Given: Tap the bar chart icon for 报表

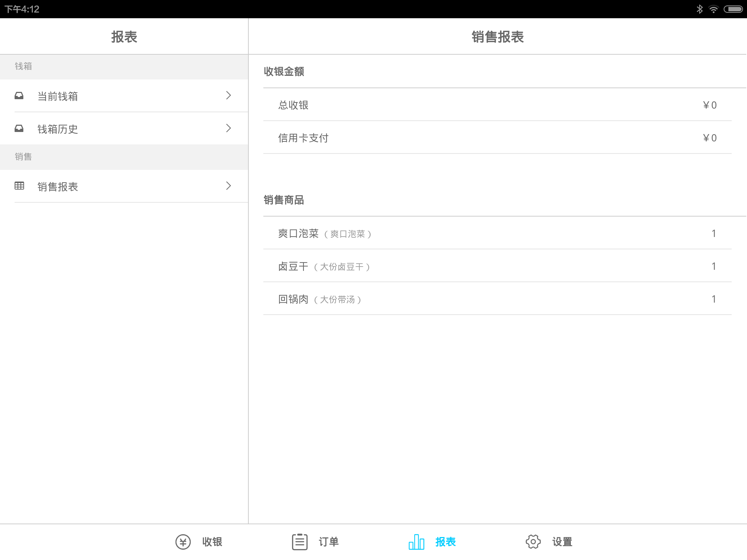Looking at the screenshot, I should [x=416, y=542].
